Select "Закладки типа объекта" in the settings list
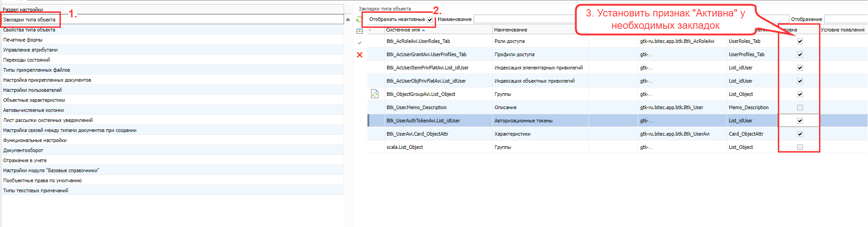The width and height of the screenshot is (868, 227). (x=29, y=20)
